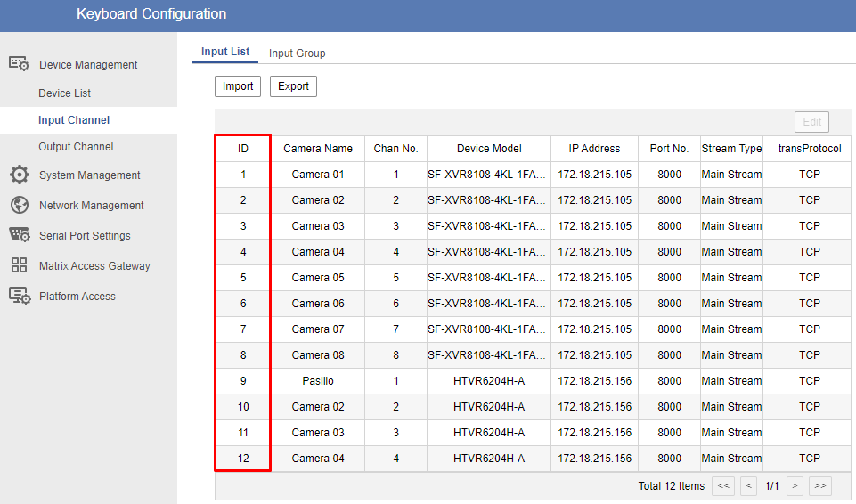This screenshot has height=504, width=856.
Task: Open Serial Port Settings
Action: click(85, 236)
